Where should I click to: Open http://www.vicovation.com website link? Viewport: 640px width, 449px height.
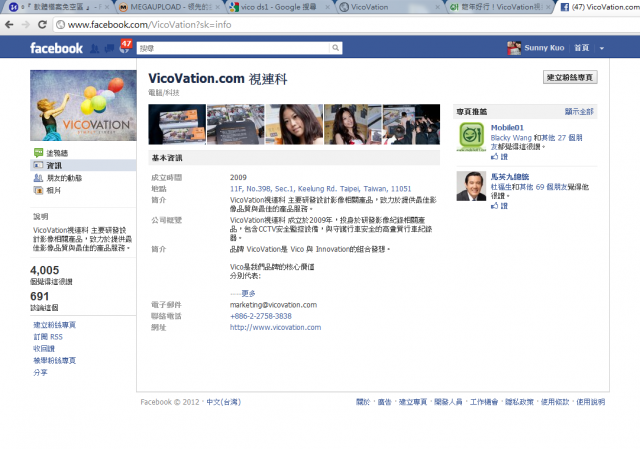coord(276,327)
